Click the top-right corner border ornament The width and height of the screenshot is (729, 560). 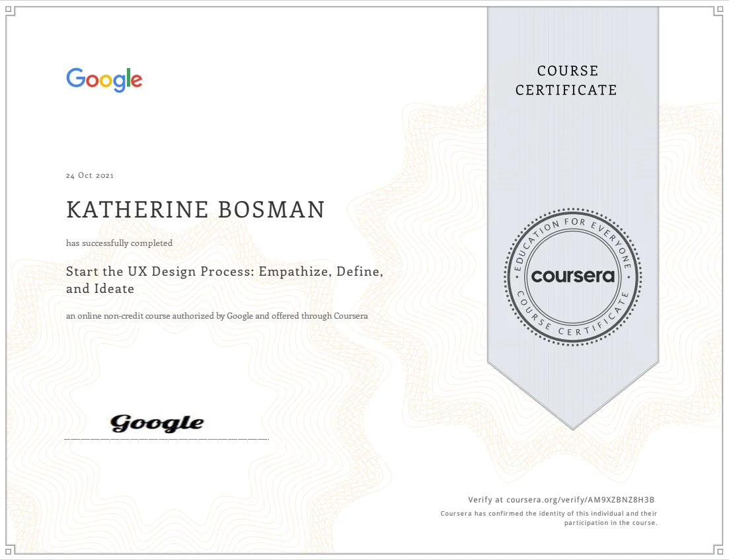click(x=719, y=10)
